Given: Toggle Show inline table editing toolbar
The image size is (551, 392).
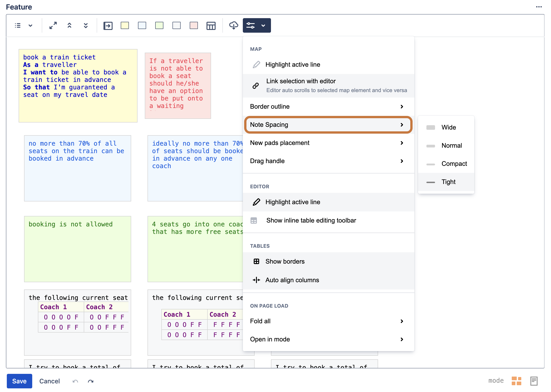Looking at the screenshot, I should [329, 220].
